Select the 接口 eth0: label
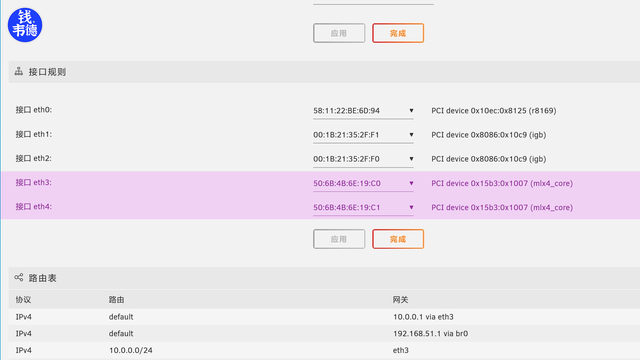This screenshot has width=640, height=360. (33, 110)
